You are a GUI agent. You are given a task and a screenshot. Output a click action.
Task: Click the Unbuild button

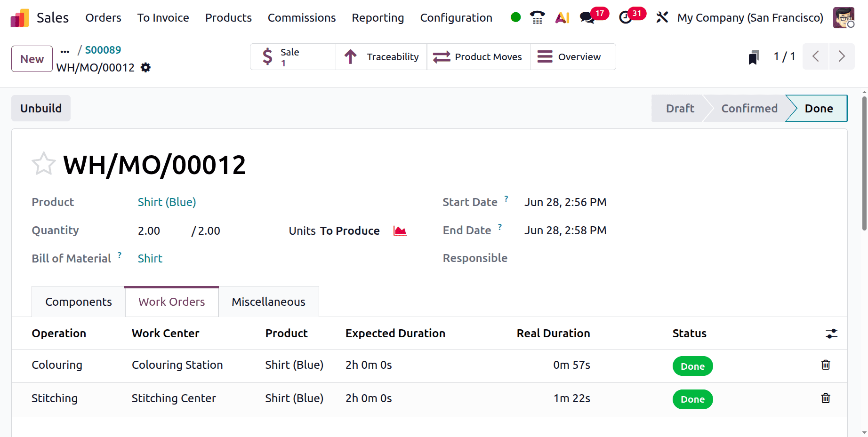coord(41,108)
